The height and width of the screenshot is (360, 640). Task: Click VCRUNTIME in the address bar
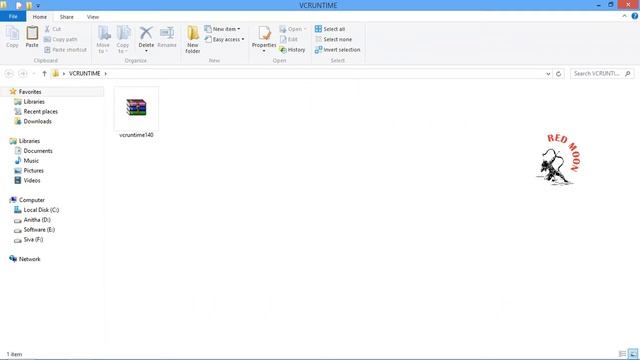pos(84,73)
